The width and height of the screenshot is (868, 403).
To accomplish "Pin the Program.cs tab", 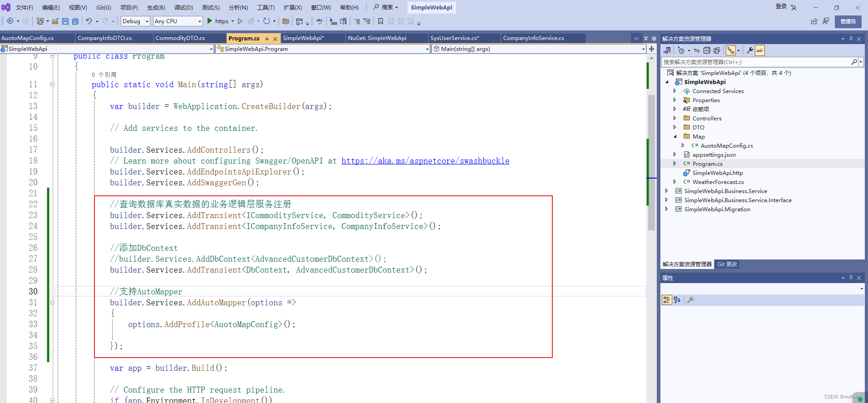I will [267, 39].
